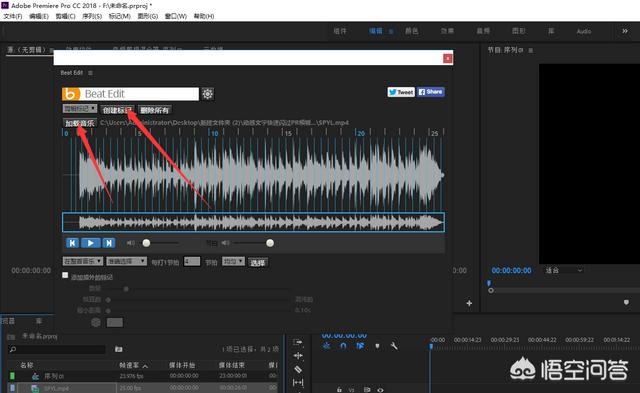Click the gray color swatch in Beat Edit
This screenshot has width=640, height=393.
[115, 322]
